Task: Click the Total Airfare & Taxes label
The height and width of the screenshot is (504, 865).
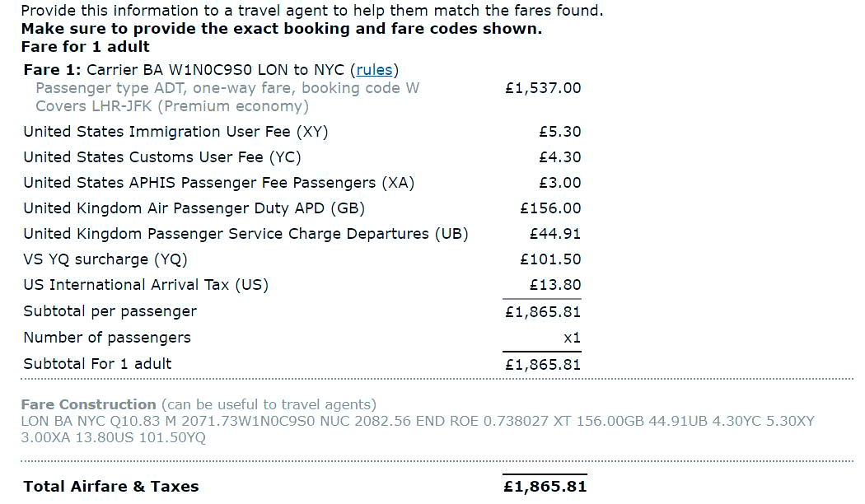Action: pos(111,487)
